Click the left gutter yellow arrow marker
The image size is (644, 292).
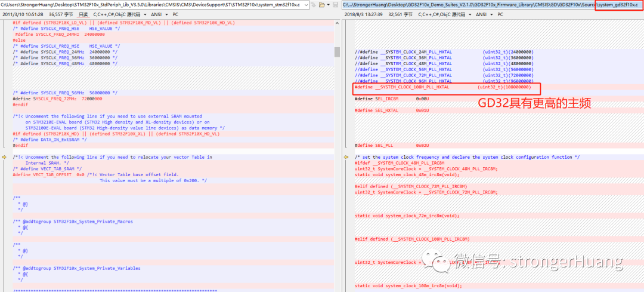(x=5, y=157)
